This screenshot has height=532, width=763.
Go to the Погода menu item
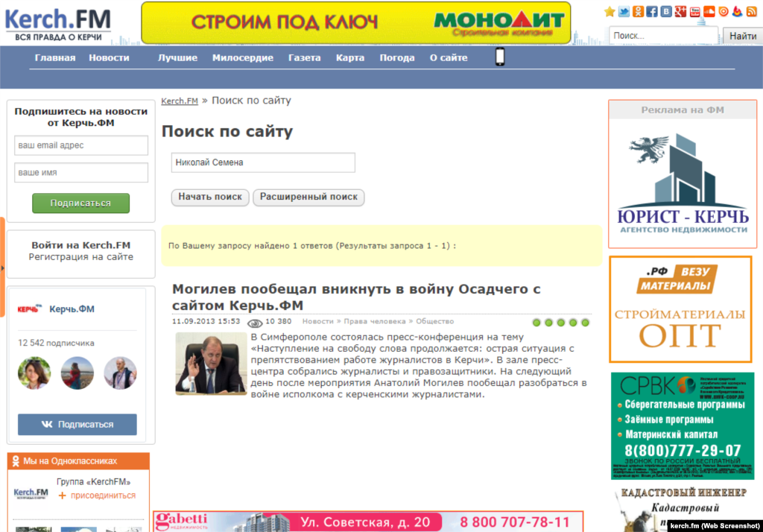pyautogui.click(x=397, y=57)
